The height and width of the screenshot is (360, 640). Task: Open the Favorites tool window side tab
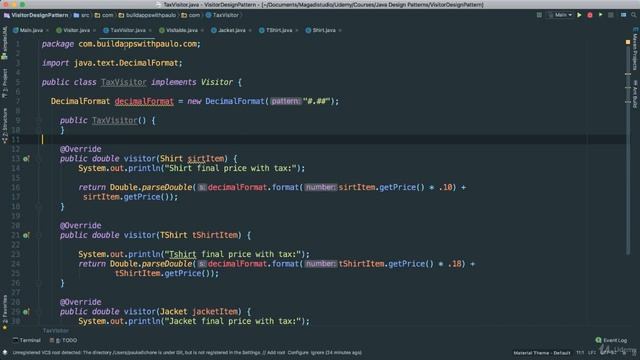[x=4, y=312]
